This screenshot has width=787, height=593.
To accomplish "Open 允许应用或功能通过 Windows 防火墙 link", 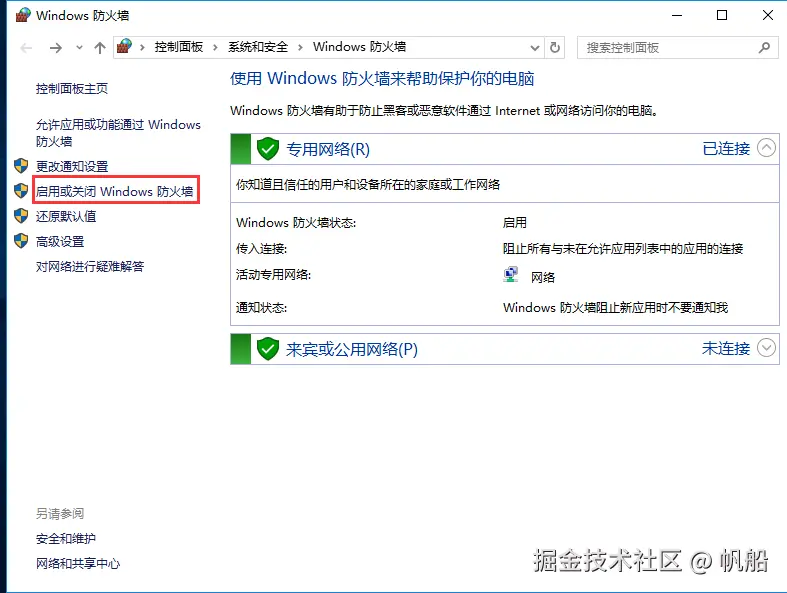I will pos(118,133).
